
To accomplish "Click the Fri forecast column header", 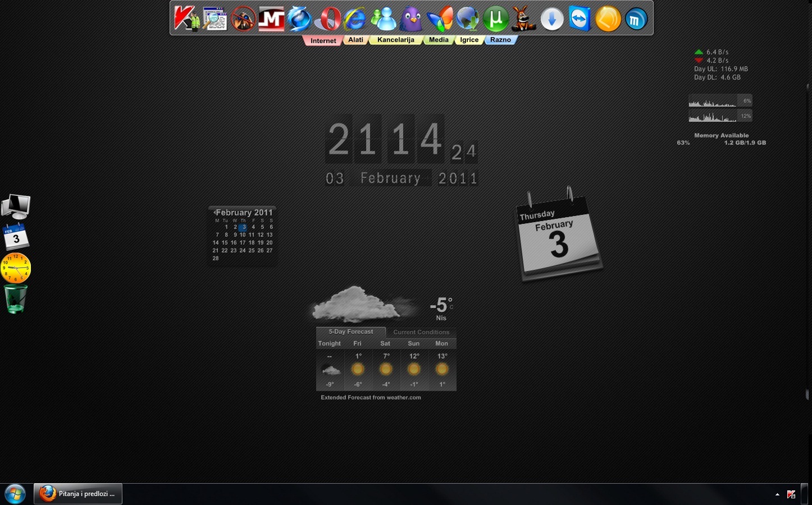I will pyautogui.click(x=358, y=343).
